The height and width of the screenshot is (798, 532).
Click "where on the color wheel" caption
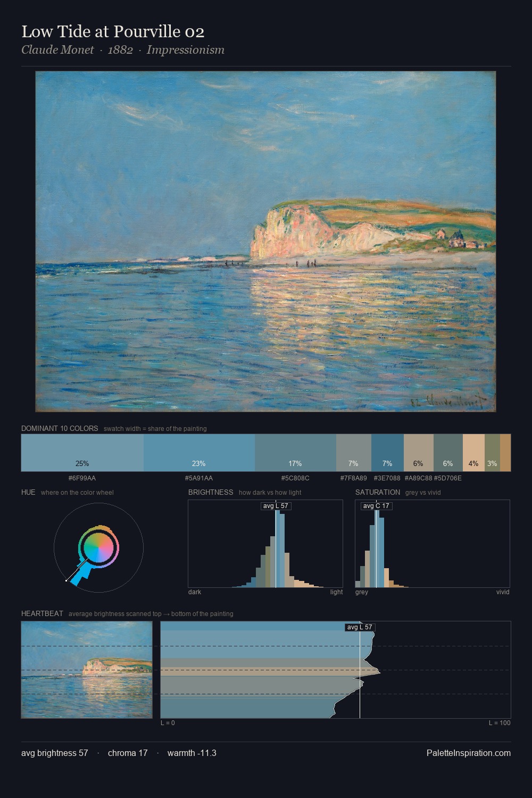(77, 493)
